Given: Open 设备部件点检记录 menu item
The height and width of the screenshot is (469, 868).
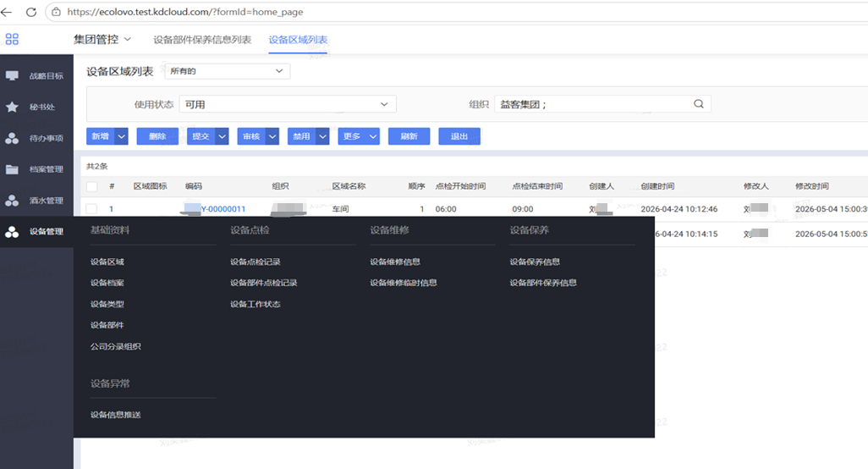Looking at the screenshot, I should (263, 283).
